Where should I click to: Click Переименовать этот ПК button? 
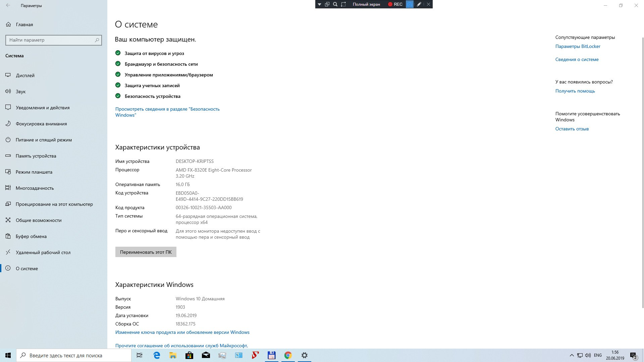(x=146, y=252)
